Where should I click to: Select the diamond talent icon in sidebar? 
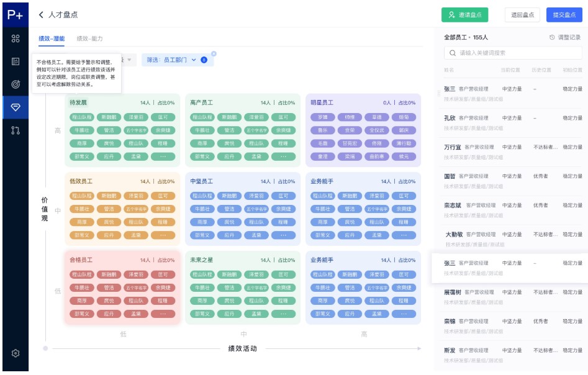click(16, 107)
